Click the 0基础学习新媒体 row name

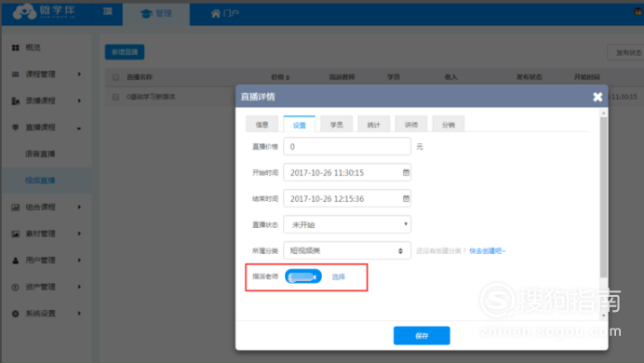coord(151,97)
